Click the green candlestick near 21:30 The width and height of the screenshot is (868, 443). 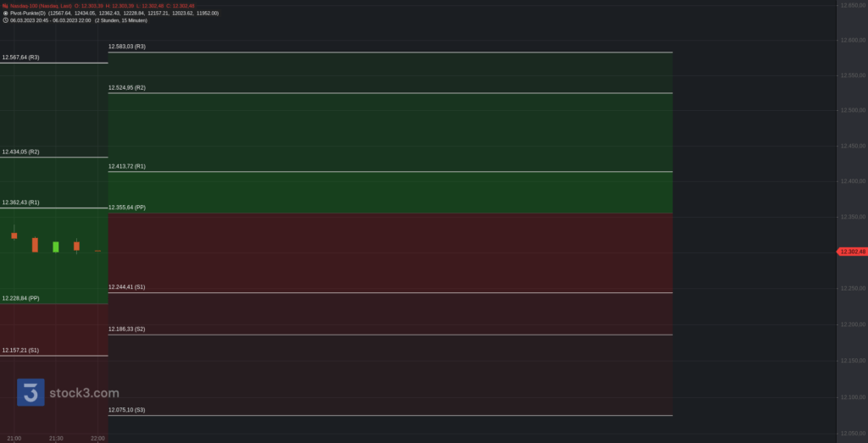pos(55,246)
